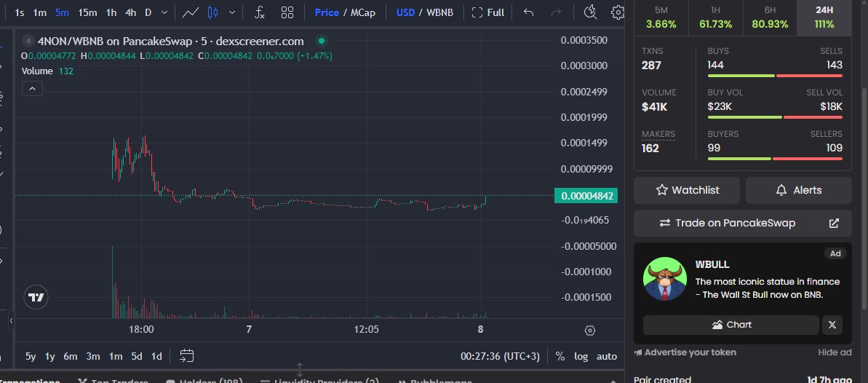Viewport: 868px width, 383px height.
Task: Click WBULL bull avatar image
Action: point(665,279)
